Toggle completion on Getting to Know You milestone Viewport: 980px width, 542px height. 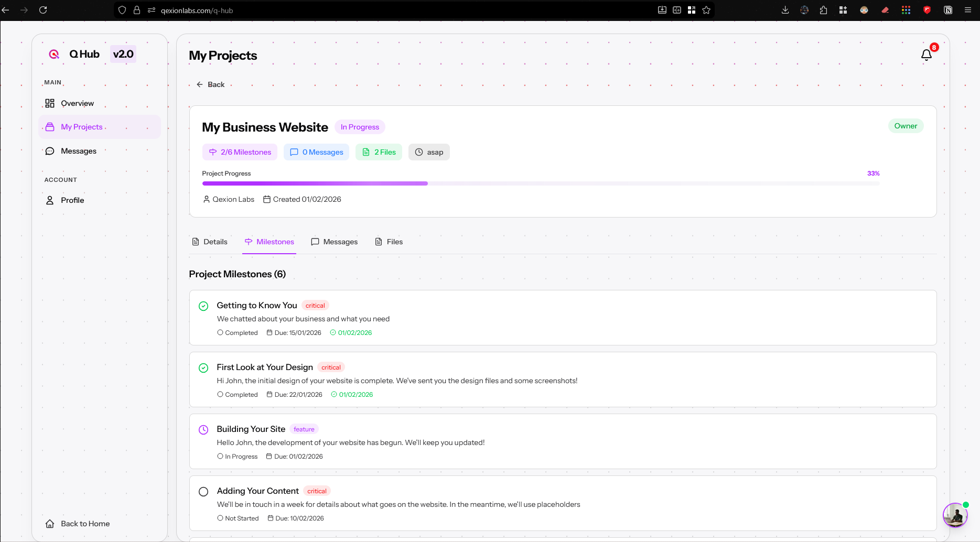coord(203,306)
